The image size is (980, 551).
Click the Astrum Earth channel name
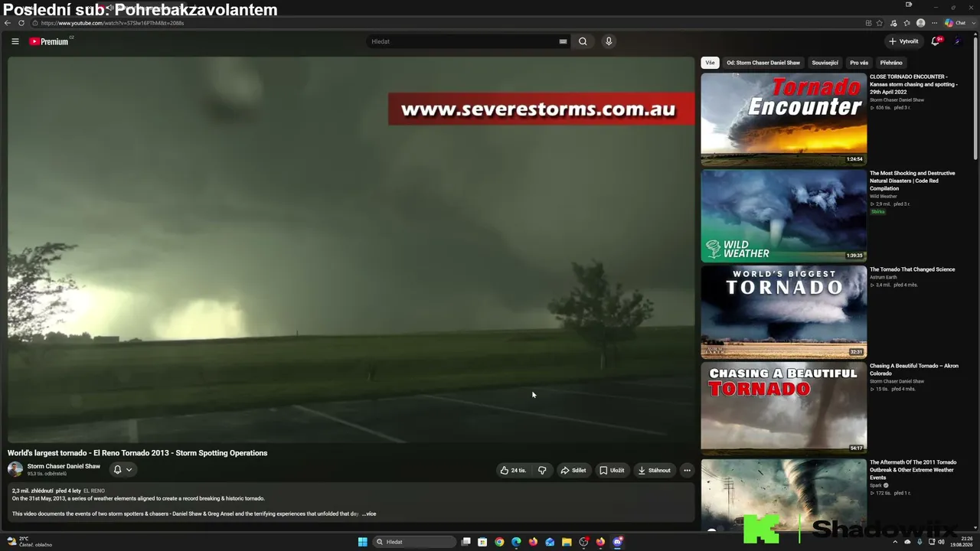883,277
